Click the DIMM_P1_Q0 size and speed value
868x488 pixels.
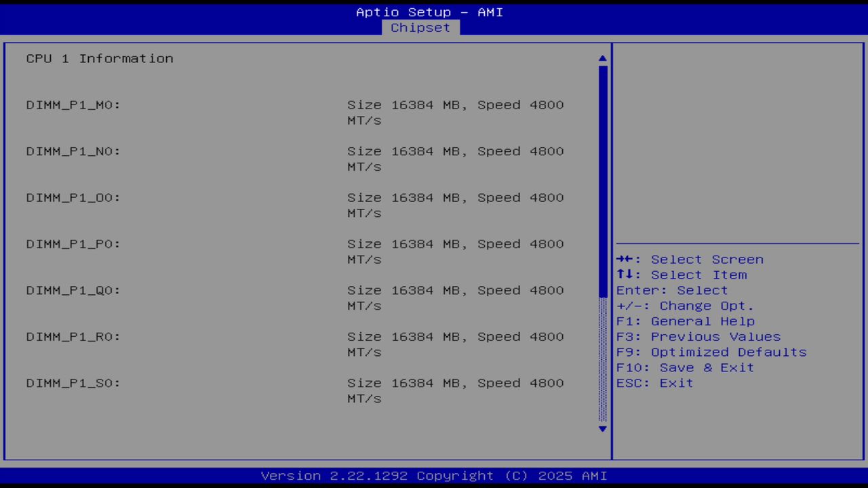pyautogui.click(x=456, y=298)
